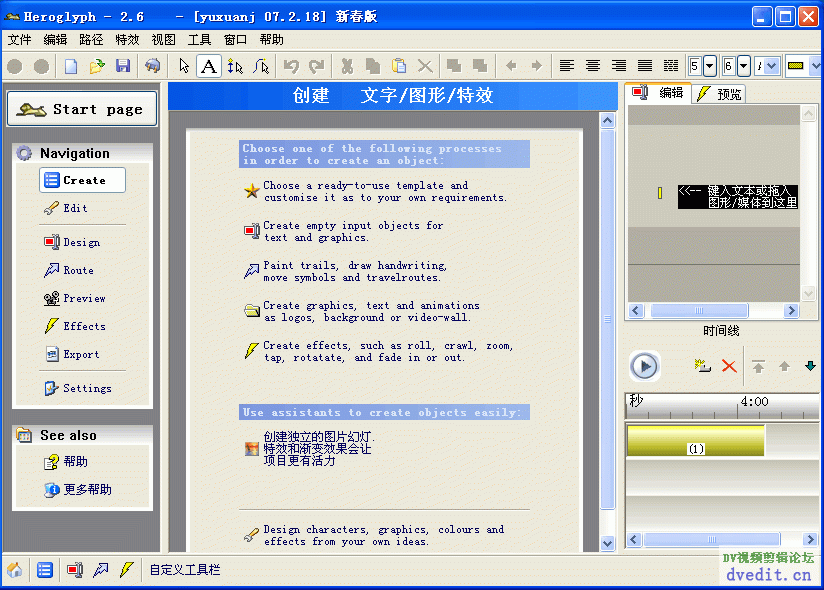This screenshot has width=824, height=590.
Task: Open Effects in Navigation
Action: 75,326
